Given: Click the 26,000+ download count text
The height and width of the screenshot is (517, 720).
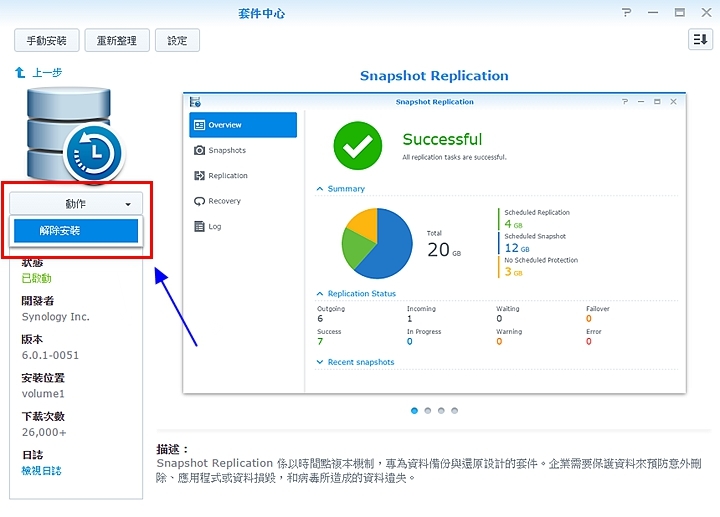Looking at the screenshot, I should pyautogui.click(x=44, y=433).
